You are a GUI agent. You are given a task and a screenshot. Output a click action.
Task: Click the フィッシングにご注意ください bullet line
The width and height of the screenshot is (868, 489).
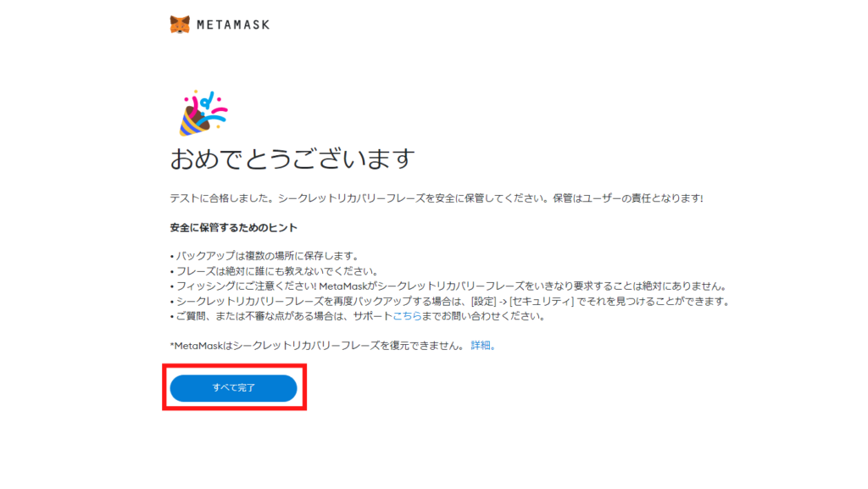[448, 286]
